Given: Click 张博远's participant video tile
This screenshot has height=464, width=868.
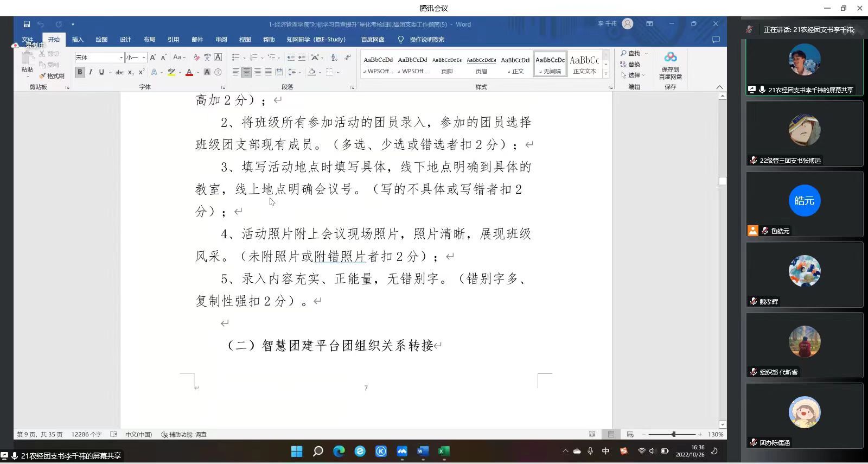Looking at the screenshot, I should (805, 134).
